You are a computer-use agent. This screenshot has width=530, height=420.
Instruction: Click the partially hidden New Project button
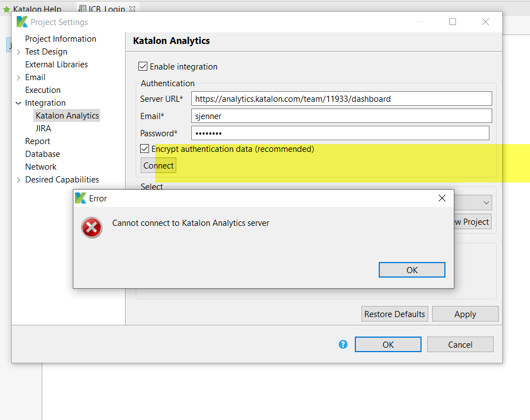[473, 222]
